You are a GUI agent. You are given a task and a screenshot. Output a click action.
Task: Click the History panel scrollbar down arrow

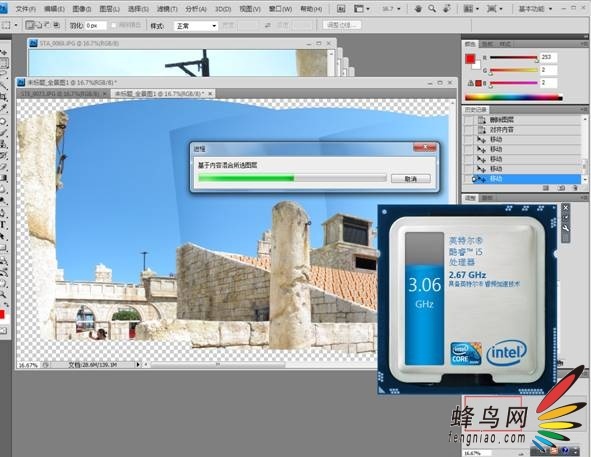[585, 180]
